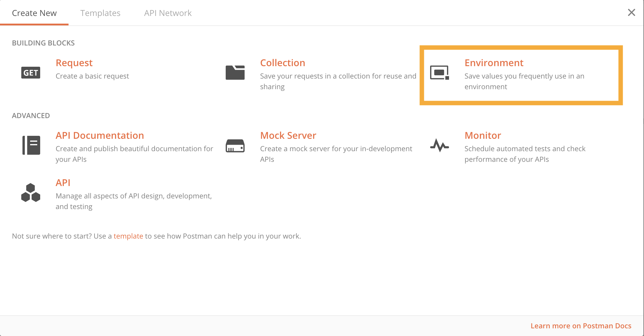Close the Create New dialog
The height and width of the screenshot is (336, 644).
click(x=631, y=12)
